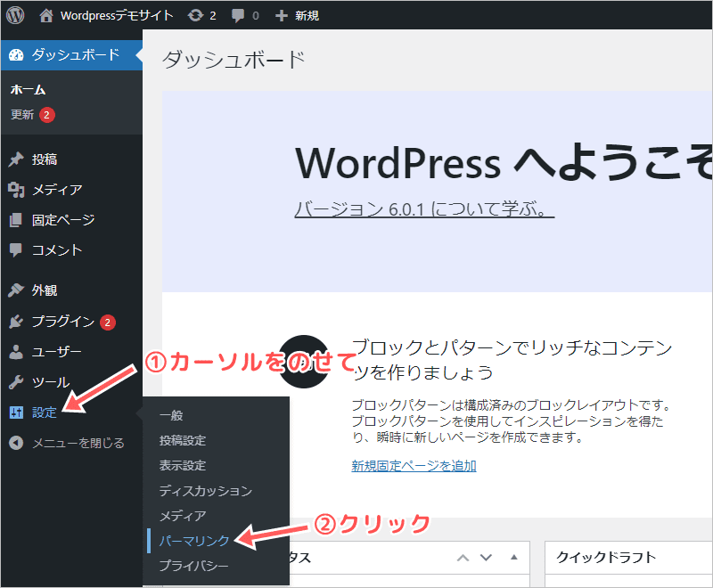This screenshot has height=588, width=713.
Task: Click the バージョン 6.0.1 について学ぶ link
Action: (x=424, y=209)
